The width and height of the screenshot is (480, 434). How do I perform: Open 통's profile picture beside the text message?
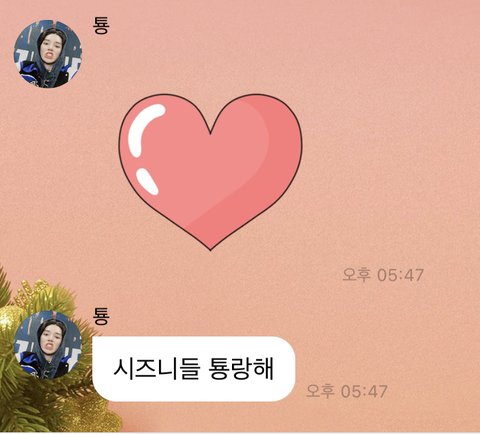[48, 345]
